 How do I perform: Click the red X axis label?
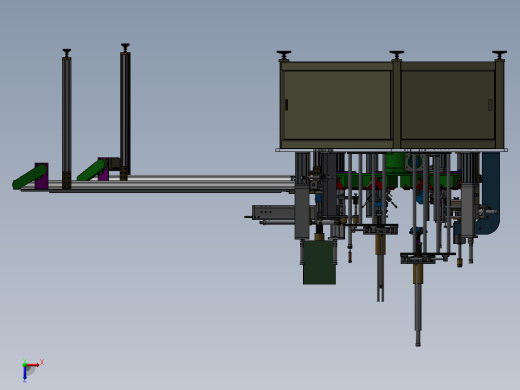tap(42, 362)
